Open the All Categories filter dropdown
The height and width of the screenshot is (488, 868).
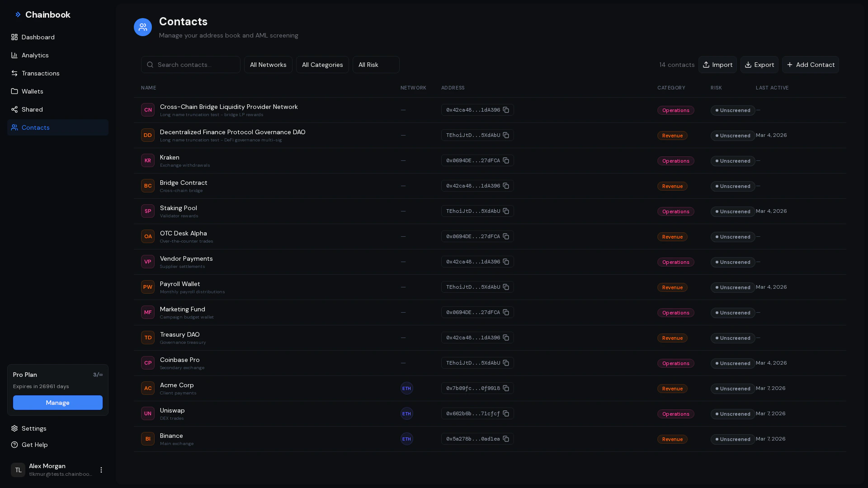point(322,65)
